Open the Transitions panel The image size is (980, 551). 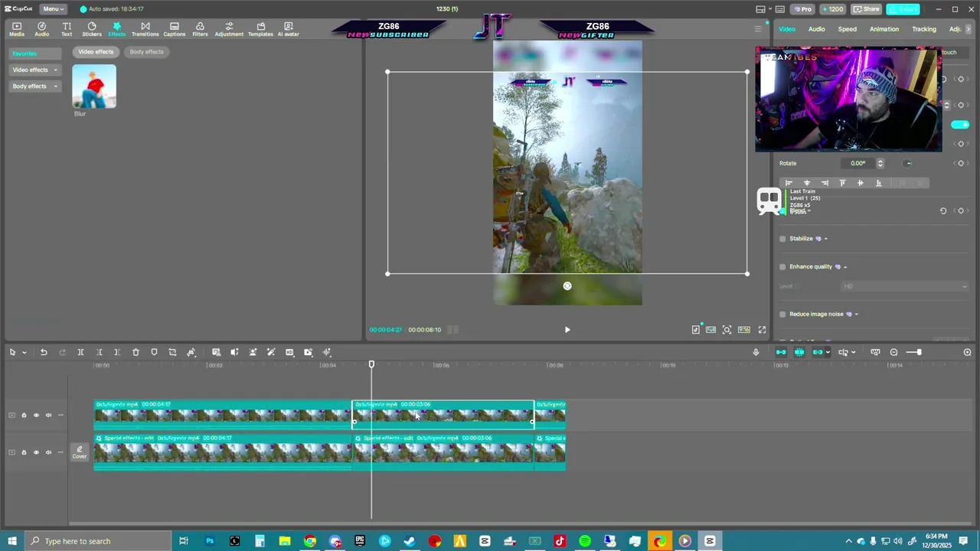[145, 29]
